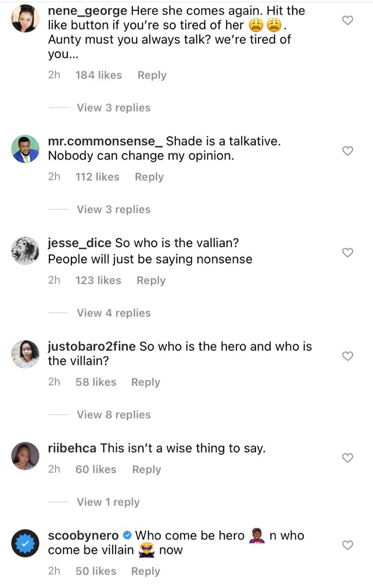Show who liked jesse_dice's comment (123 likes)
Viewport: 373px width, 588px height.
98,280
